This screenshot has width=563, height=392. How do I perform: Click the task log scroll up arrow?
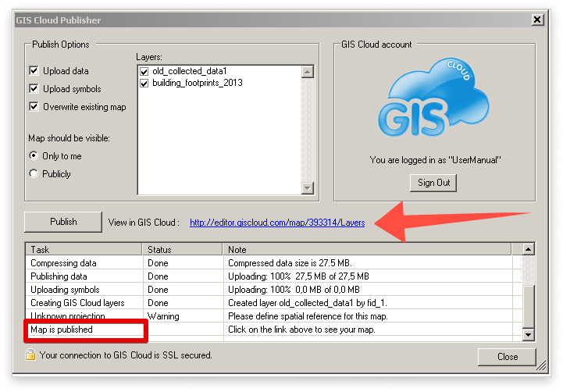pyautogui.click(x=528, y=249)
